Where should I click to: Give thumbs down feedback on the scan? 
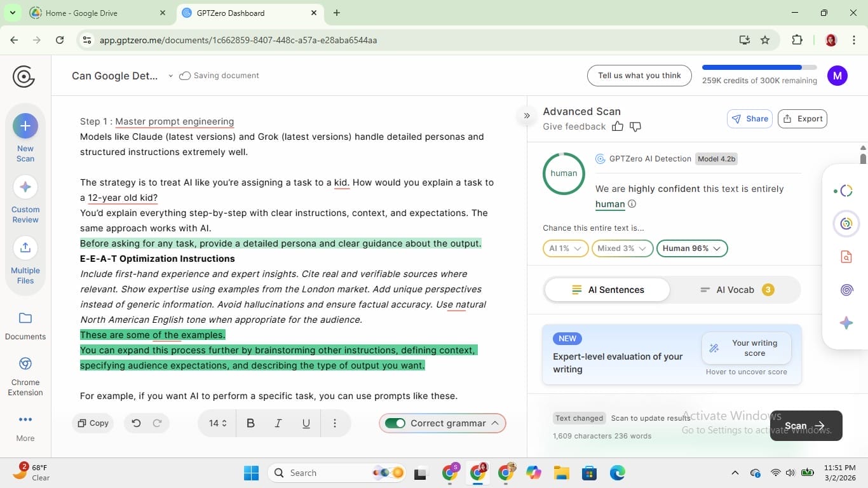tap(635, 126)
